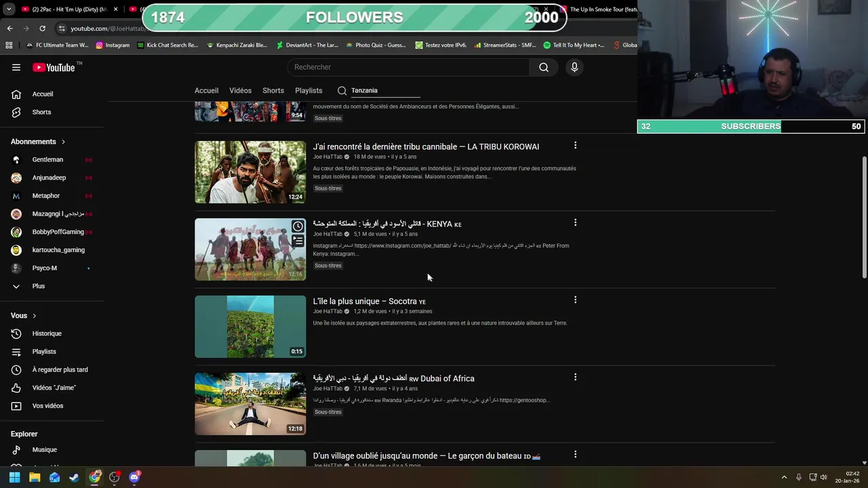Click the channel search magnifier icon
Viewport: 868px width, 488px height.
[342, 91]
